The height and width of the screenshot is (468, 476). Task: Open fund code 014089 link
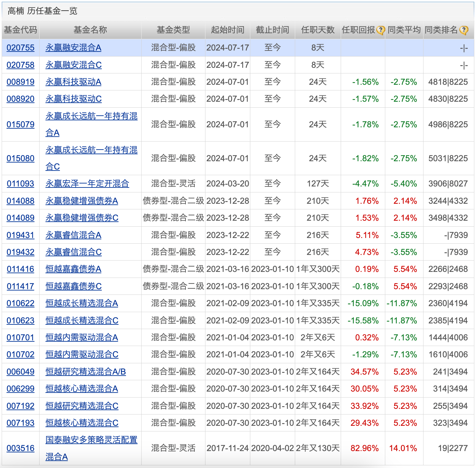tap(21, 218)
